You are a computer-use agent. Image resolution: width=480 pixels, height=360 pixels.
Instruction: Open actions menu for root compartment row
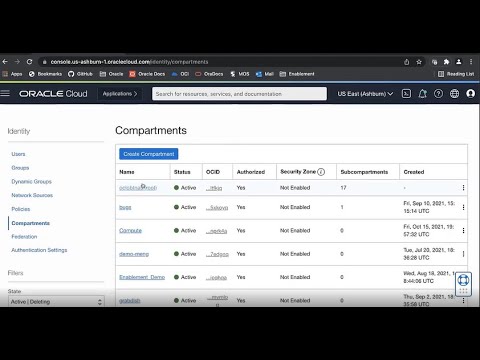[463, 188]
